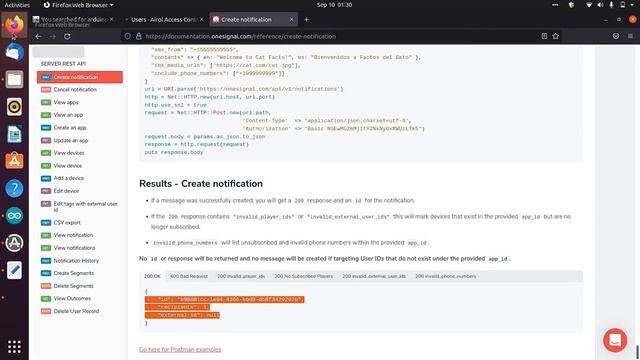Open 'Go here for Postman examples' link

(180, 350)
